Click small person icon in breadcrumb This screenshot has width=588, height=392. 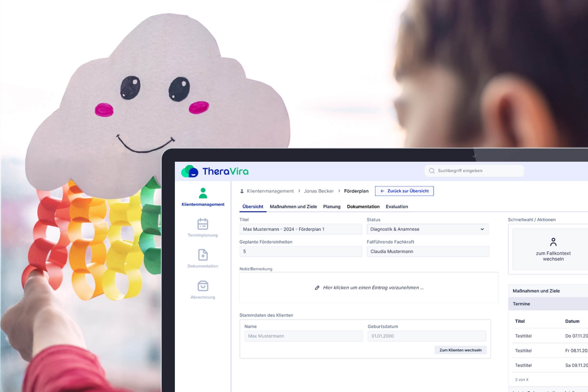tap(242, 191)
